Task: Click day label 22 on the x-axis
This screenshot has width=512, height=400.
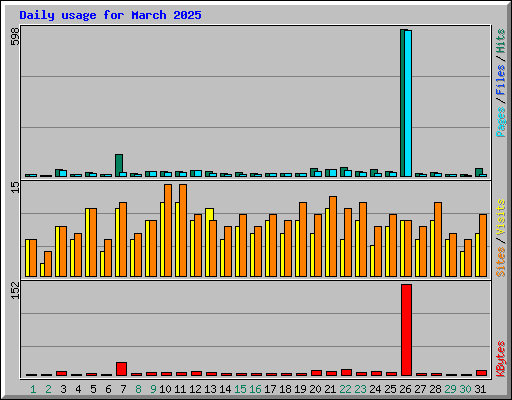Action: (345, 389)
